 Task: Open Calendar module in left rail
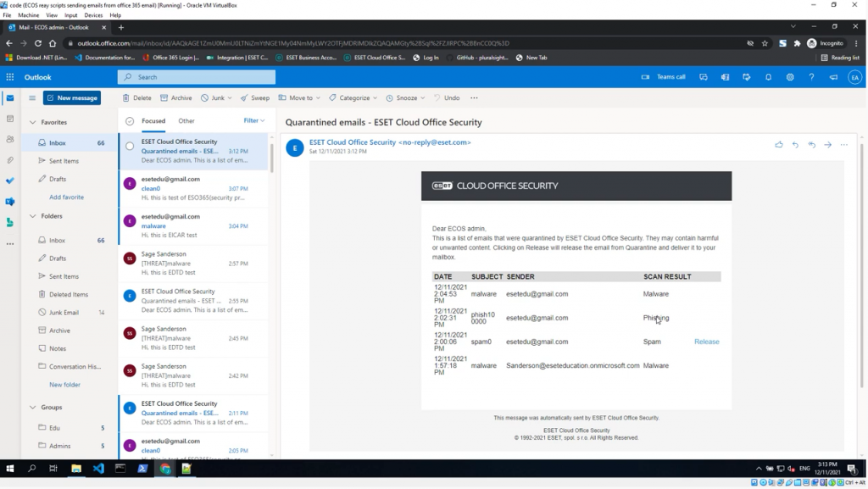(x=10, y=119)
